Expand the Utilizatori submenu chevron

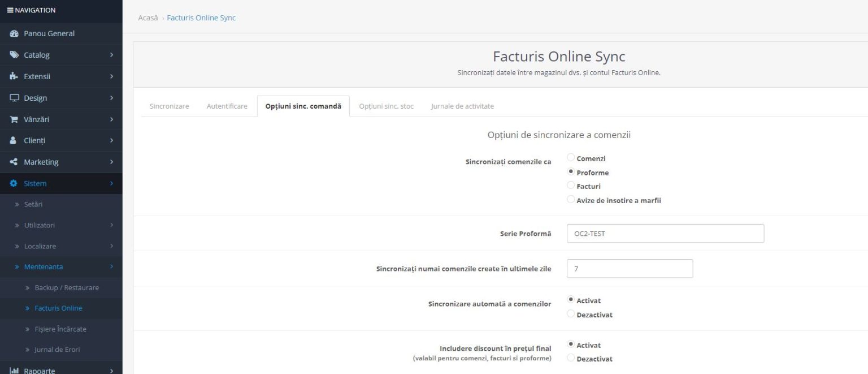pos(111,225)
